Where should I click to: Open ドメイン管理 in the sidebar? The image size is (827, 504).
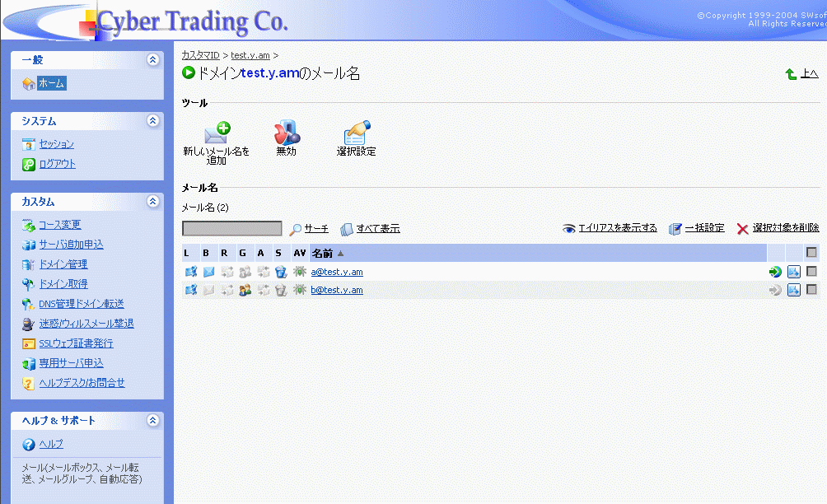[63, 264]
